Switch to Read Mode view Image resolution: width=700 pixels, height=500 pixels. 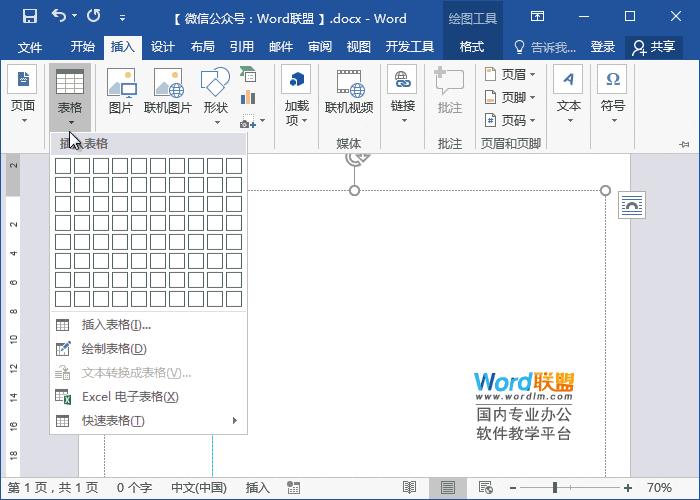click(409, 488)
